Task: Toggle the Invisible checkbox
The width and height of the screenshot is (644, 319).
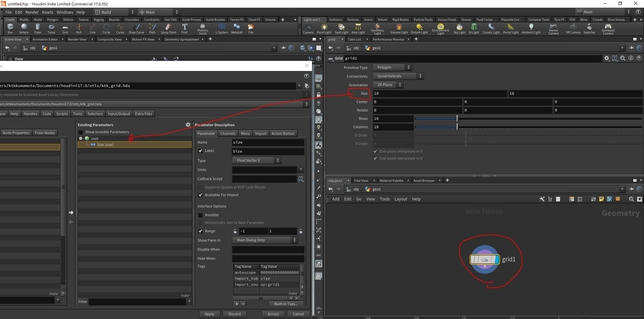Action: pyautogui.click(x=201, y=215)
